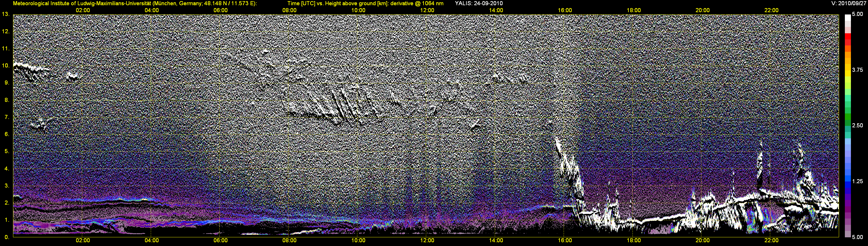Click the 10:00 label on the bottom time axis

[358, 241]
